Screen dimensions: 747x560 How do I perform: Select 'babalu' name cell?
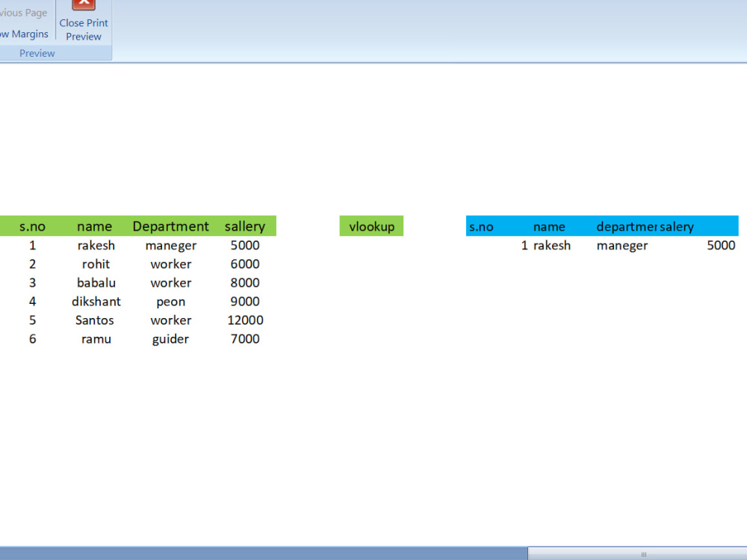(96, 283)
